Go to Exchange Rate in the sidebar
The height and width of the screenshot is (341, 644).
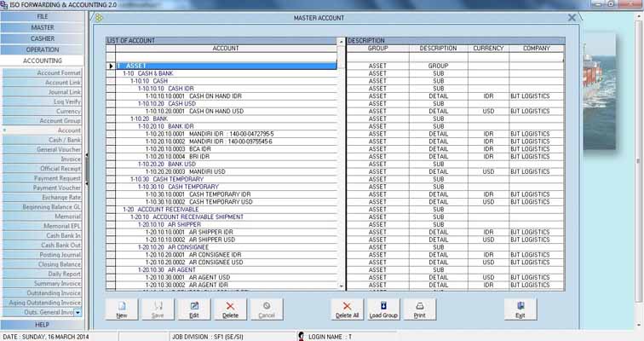tap(62, 197)
